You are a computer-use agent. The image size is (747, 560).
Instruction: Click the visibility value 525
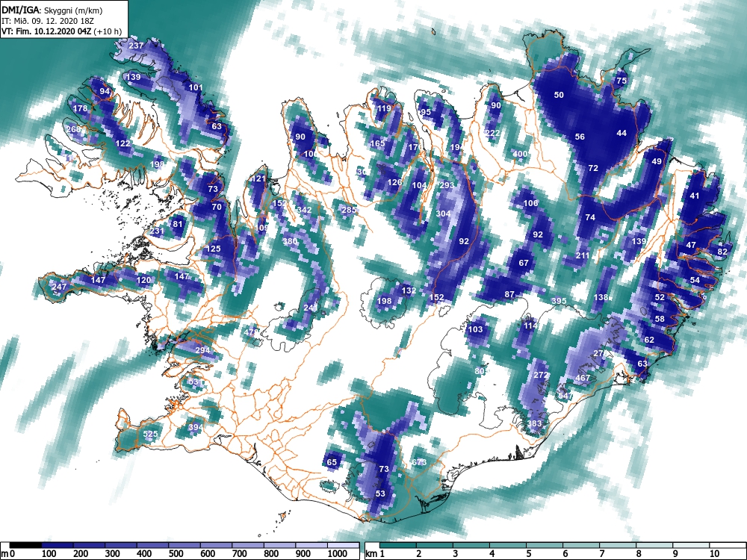coord(150,434)
